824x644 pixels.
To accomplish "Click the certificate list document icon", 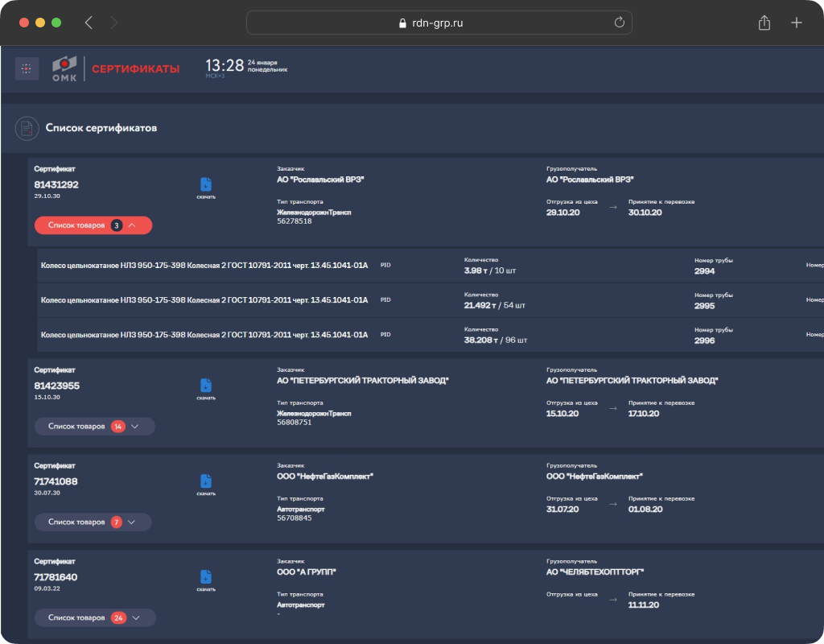I will tap(27, 128).
